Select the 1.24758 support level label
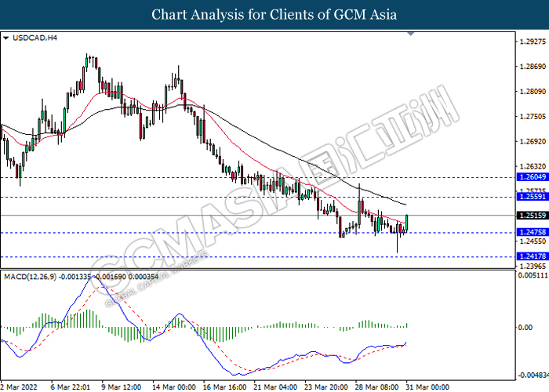This screenshot has width=549, height=392. [533, 232]
